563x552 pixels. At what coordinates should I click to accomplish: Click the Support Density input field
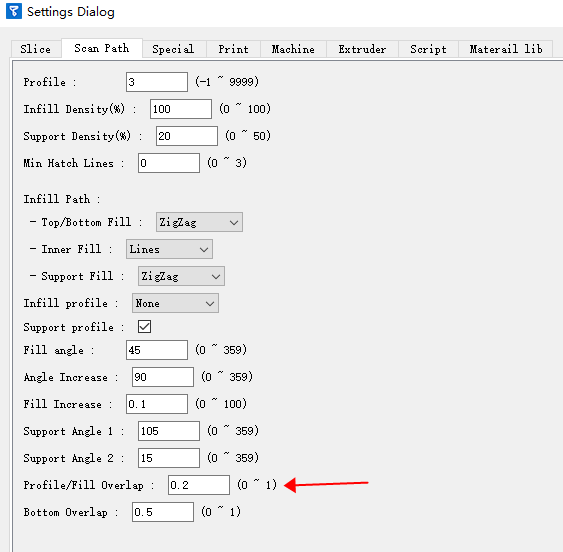(x=187, y=136)
